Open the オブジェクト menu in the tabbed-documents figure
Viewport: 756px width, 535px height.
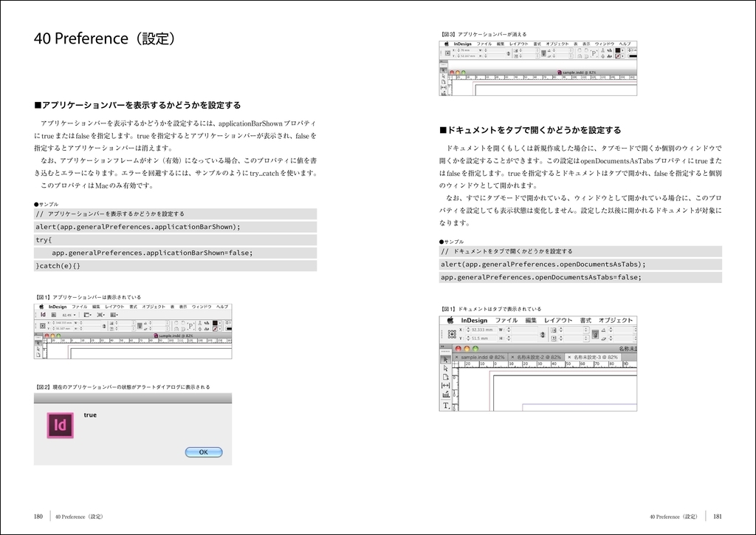(x=616, y=320)
